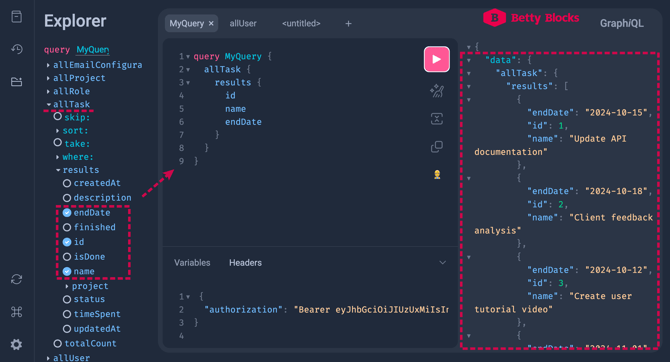Close the MyQuery tab
Screen dimensions: 670x362
coord(211,24)
